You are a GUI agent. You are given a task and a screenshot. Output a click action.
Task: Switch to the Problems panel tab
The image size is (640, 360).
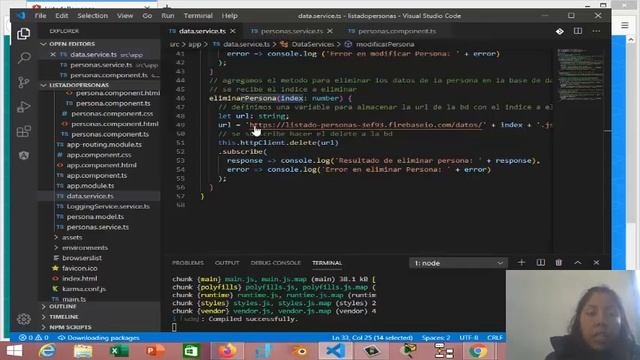pos(188,262)
